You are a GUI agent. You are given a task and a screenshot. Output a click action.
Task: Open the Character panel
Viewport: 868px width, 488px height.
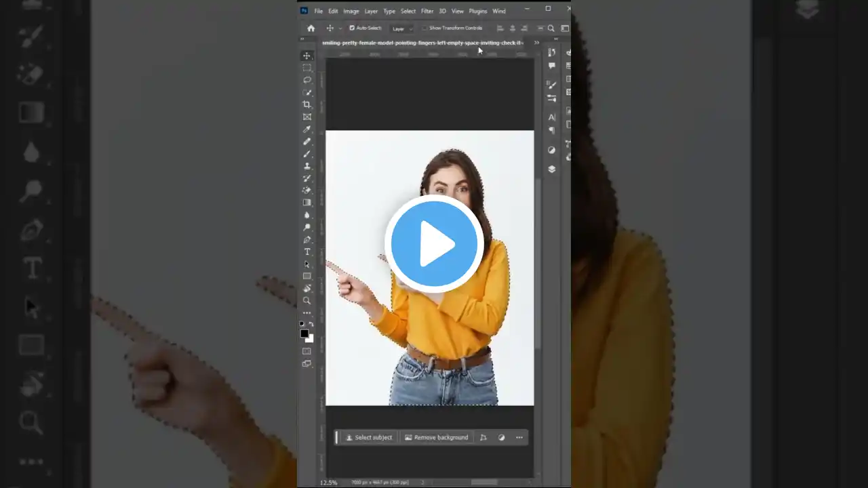point(551,117)
